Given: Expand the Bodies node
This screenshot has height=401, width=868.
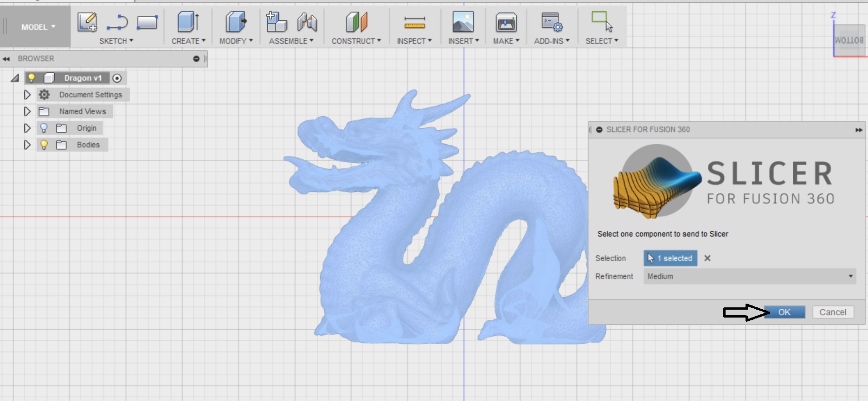Looking at the screenshot, I should coord(27,145).
